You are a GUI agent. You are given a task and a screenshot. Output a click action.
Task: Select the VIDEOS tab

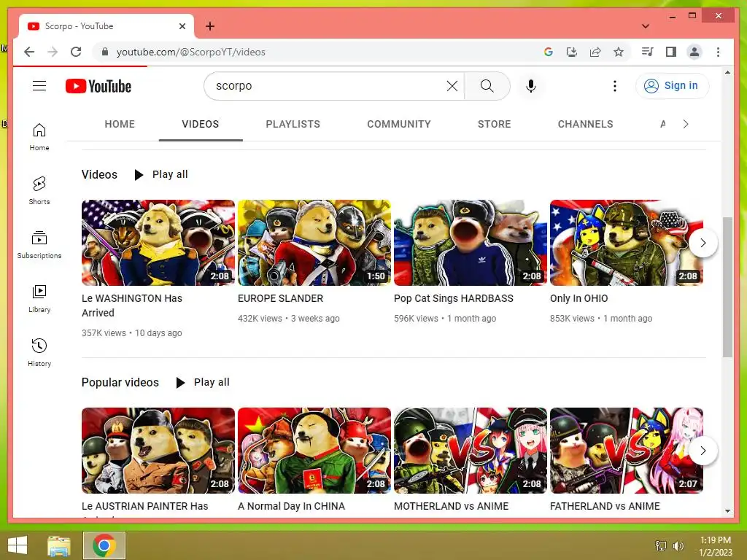(x=201, y=124)
